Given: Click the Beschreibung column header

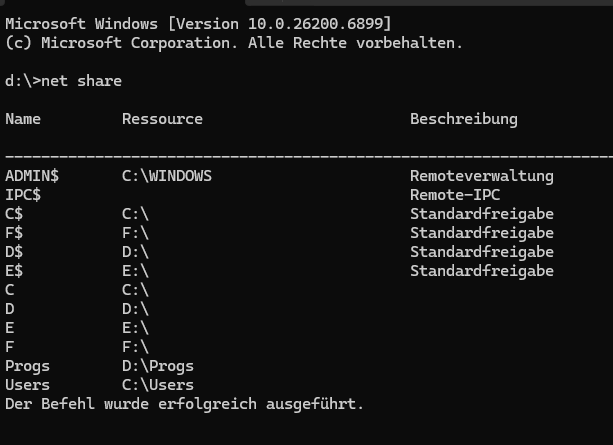Looking at the screenshot, I should click(464, 119).
